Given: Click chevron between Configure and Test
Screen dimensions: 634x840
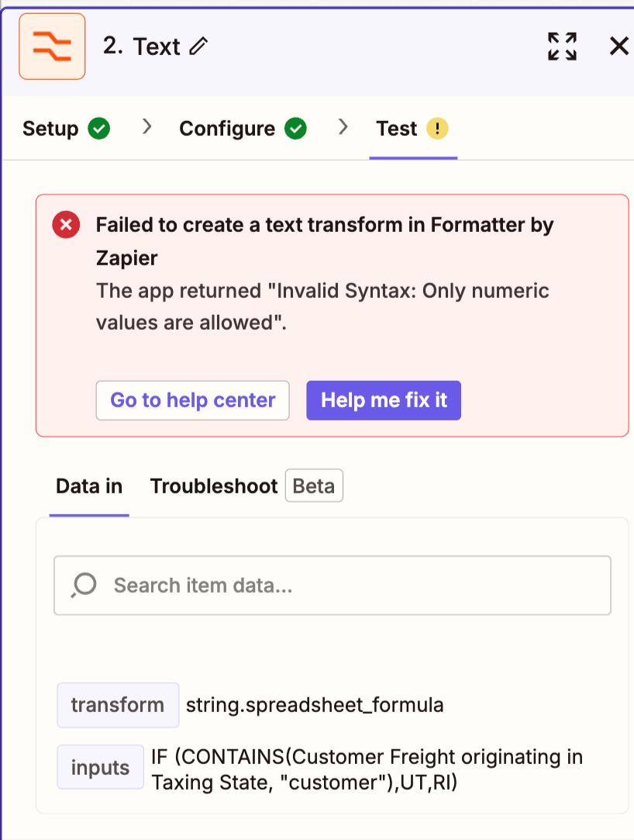Looking at the screenshot, I should point(343,127).
